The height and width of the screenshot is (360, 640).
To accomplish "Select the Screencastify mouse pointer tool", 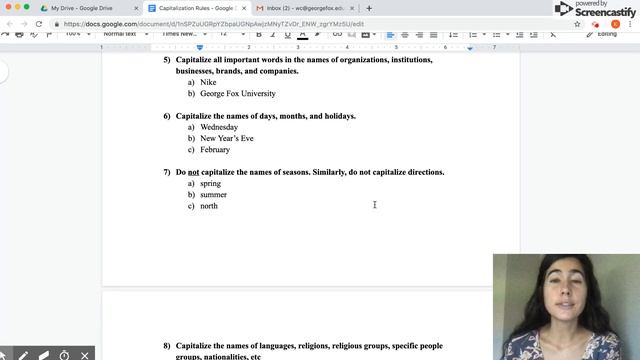I will pyautogui.click(x=3, y=356).
